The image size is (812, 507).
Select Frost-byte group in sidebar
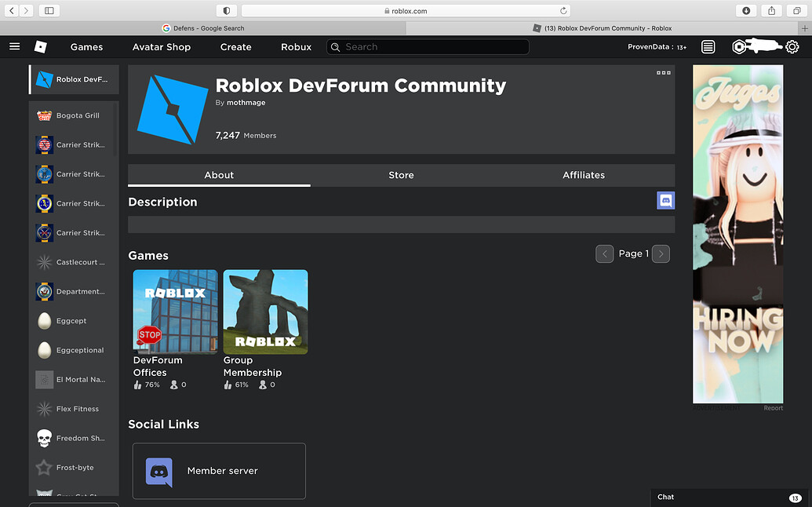coord(74,468)
